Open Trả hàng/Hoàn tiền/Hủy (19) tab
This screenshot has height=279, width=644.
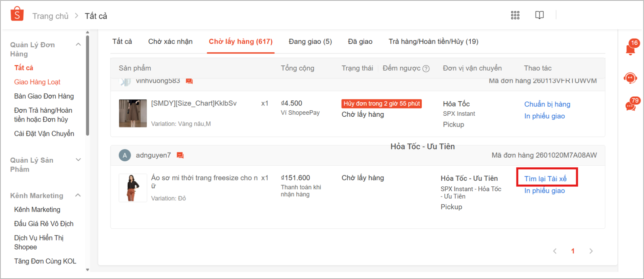(x=433, y=42)
